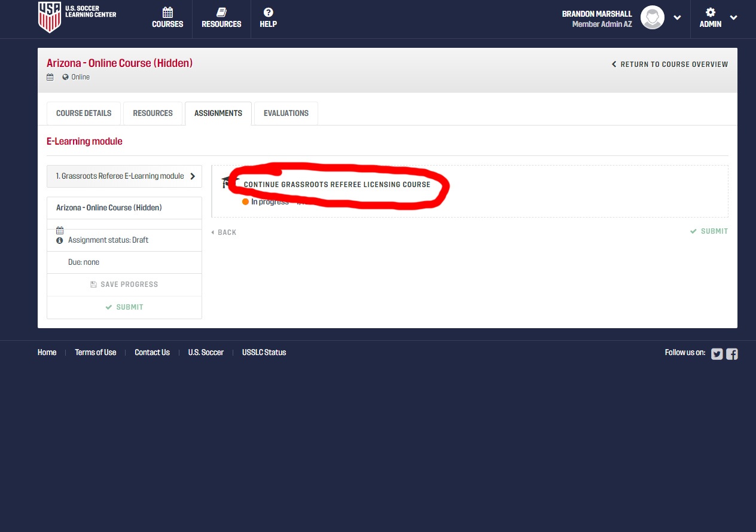The image size is (756, 532).
Task: Switch to the Course Details tab
Action: coord(84,114)
